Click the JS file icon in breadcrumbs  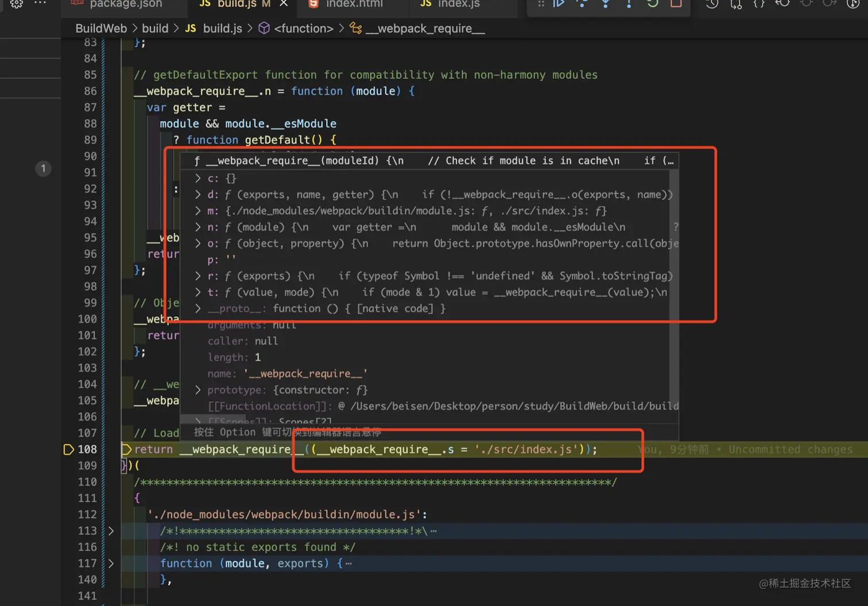coord(191,28)
